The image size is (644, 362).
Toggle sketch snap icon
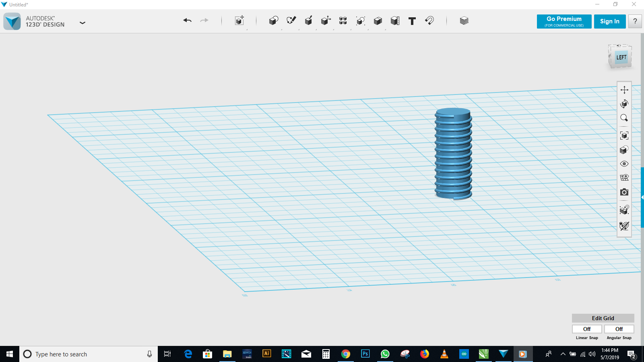(624, 226)
